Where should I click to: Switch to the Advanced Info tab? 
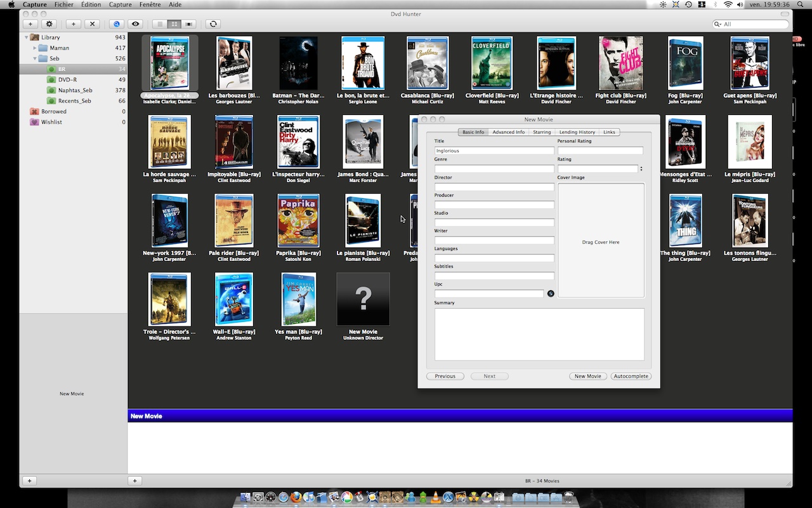(509, 132)
